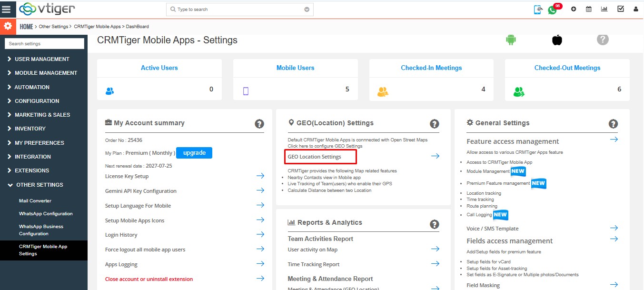
Task: Open the quick create plus icon
Action: pos(574,9)
